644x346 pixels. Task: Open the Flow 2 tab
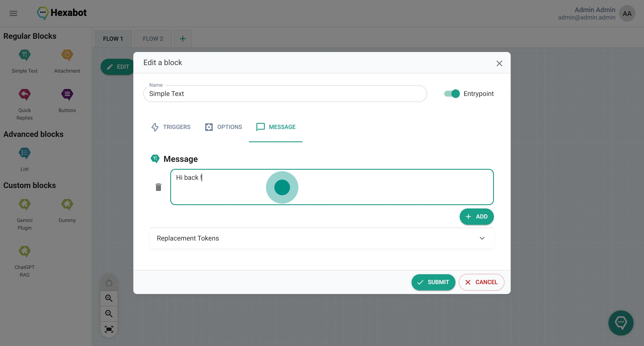(x=153, y=39)
